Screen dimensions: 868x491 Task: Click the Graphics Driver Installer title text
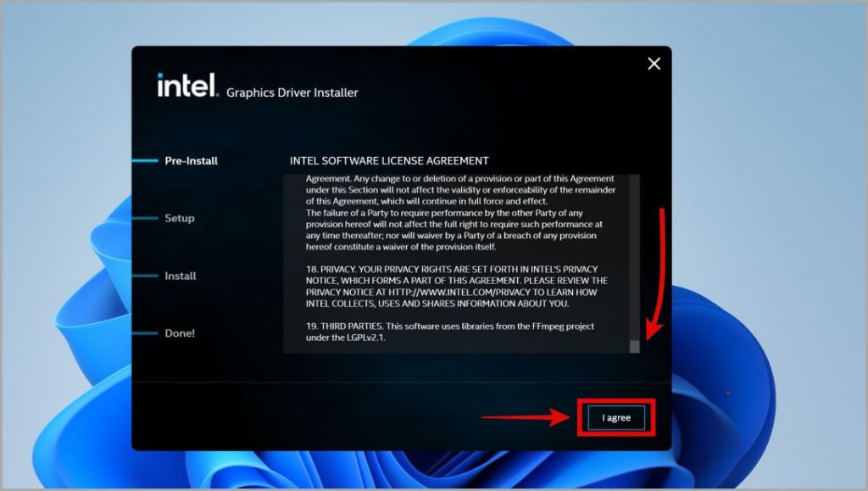(292, 92)
